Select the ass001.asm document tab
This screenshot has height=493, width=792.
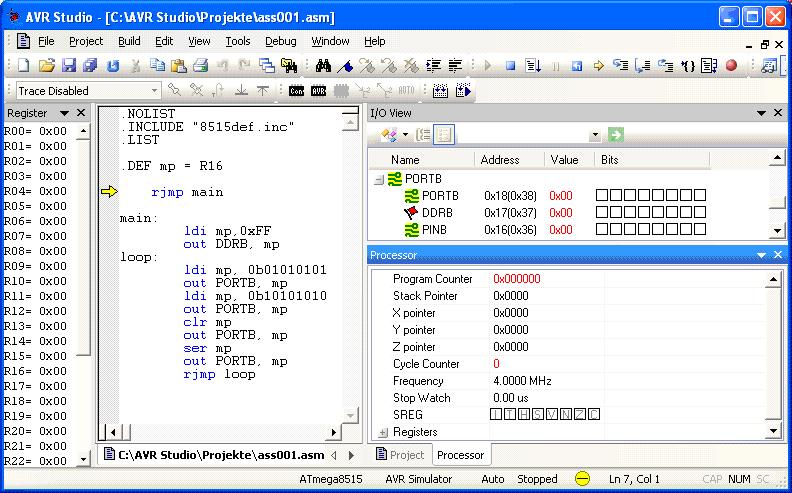[x=214, y=455]
